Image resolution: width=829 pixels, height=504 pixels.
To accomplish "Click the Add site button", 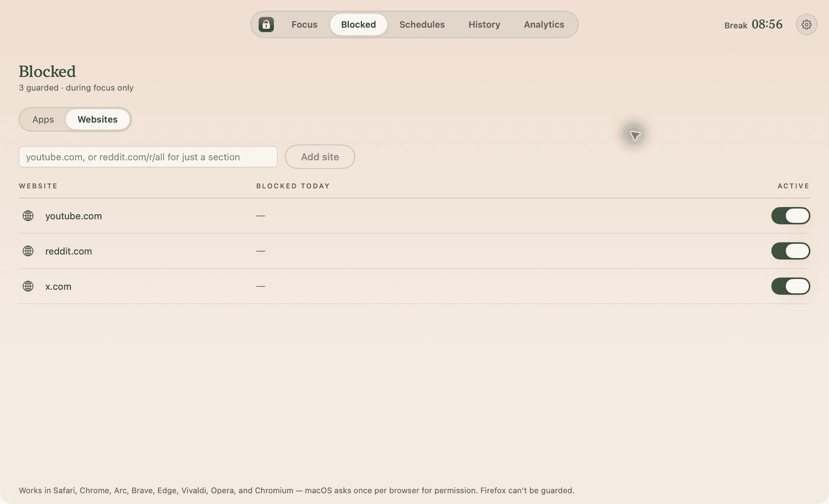I will (x=320, y=157).
